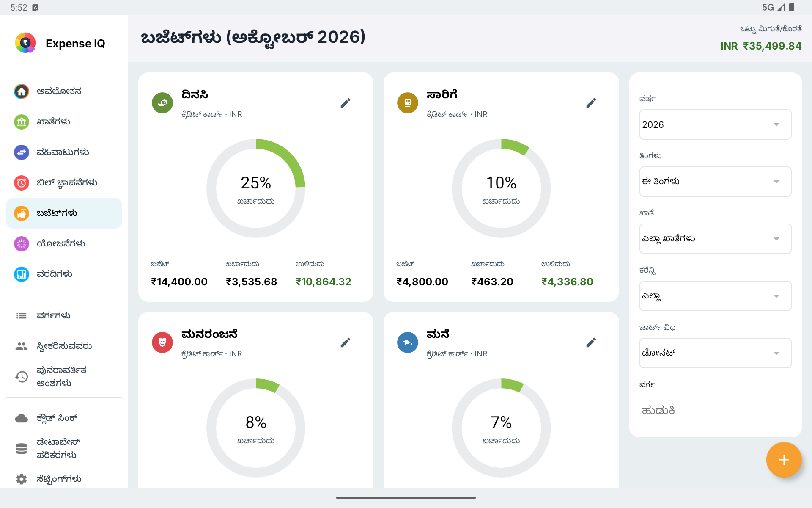The height and width of the screenshot is (508, 812).
Task: Open ಬಿಲ್ ಜ್ಞಾಪನೆಗಳು alarm clock icon
Action: pos(22,183)
